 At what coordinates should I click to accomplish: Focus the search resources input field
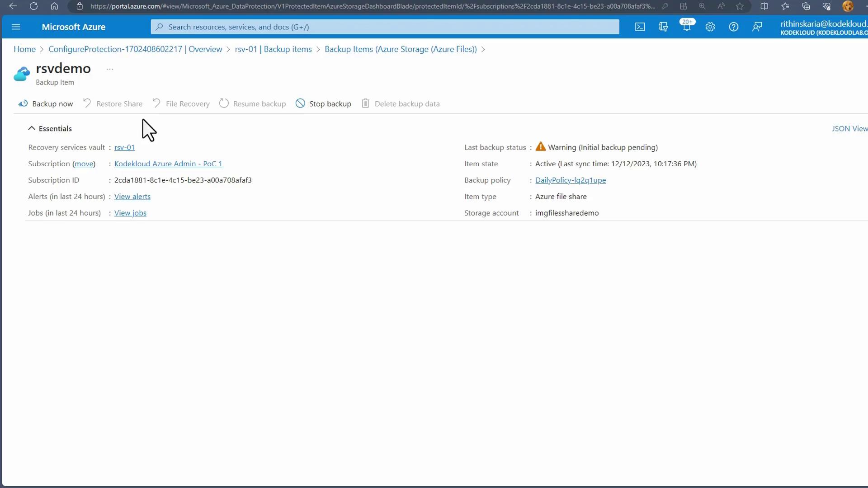[x=384, y=27]
